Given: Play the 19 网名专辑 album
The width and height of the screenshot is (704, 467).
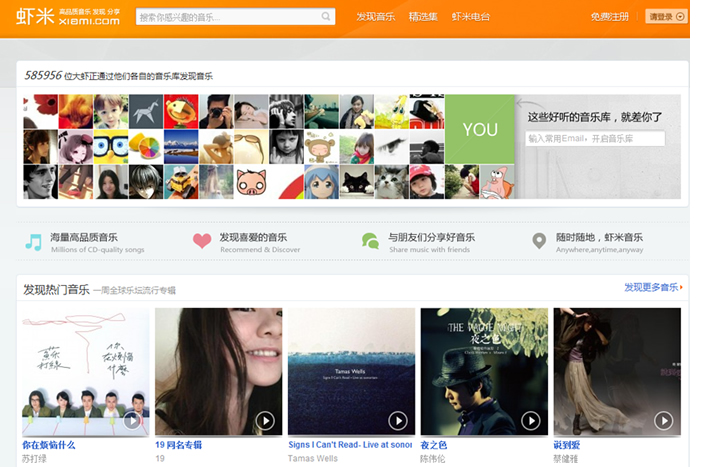Looking at the screenshot, I should pos(265,420).
